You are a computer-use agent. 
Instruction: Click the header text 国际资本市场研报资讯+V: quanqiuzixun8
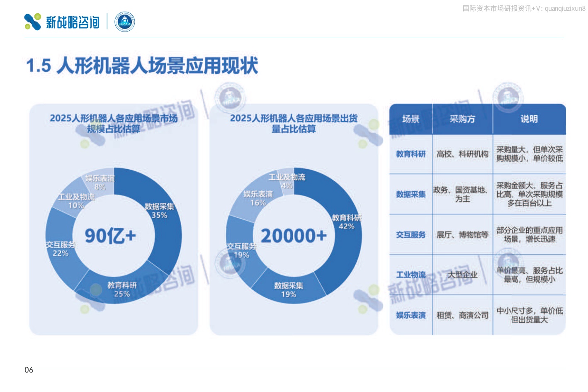[524, 8]
